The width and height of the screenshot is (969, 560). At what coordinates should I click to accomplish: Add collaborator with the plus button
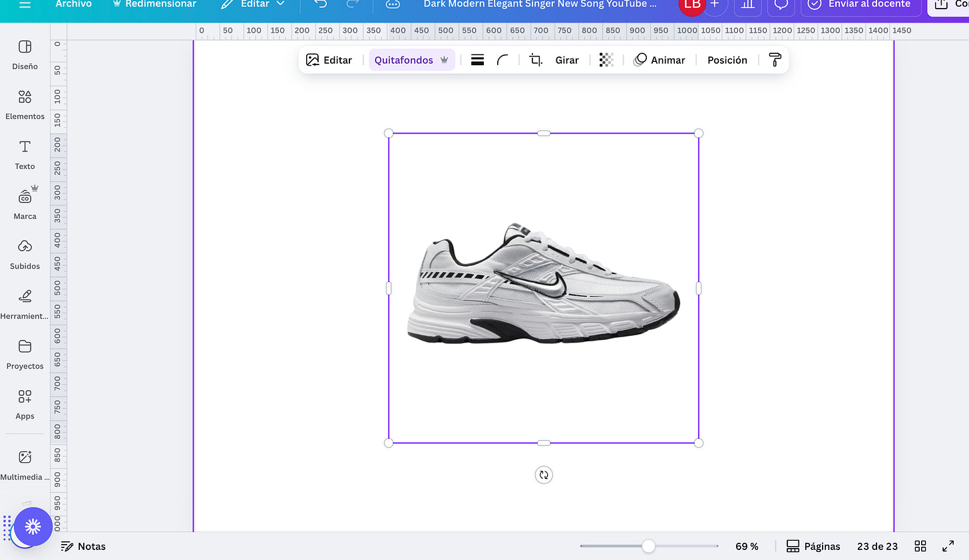715,4
